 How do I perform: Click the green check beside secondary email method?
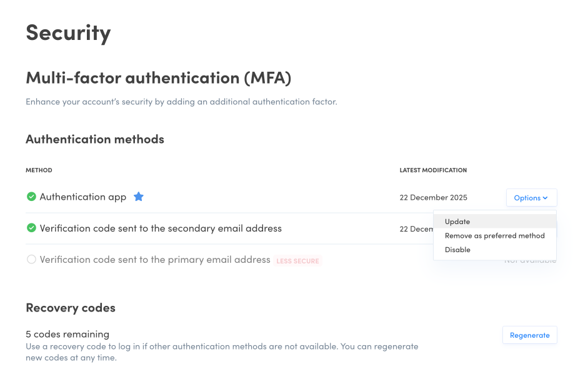31,228
